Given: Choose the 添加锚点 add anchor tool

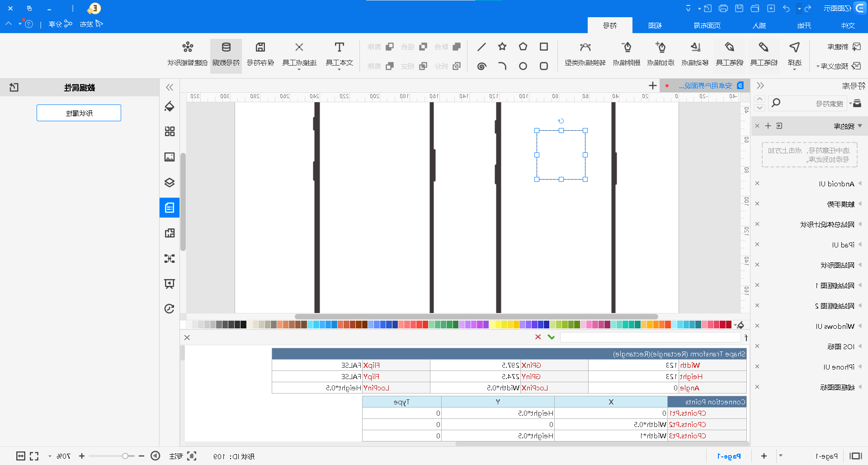Looking at the screenshot, I should (x=661, y=54).
